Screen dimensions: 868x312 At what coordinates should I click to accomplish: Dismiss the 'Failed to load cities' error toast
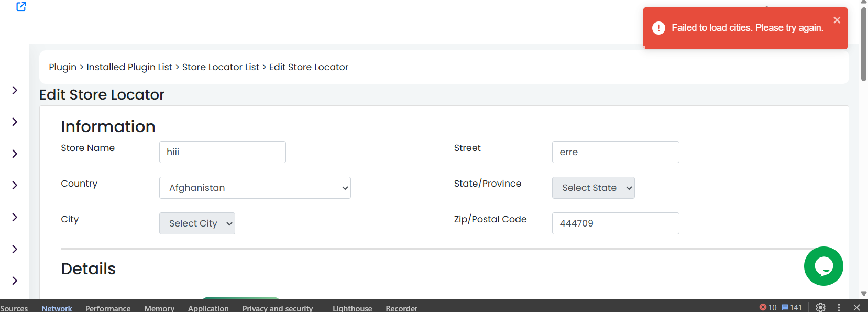[837, 20]
